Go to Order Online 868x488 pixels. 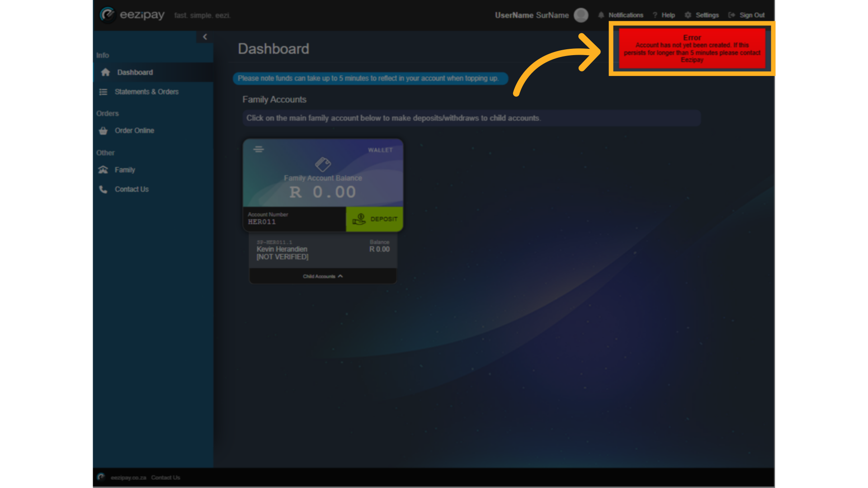tap(134, 131)
